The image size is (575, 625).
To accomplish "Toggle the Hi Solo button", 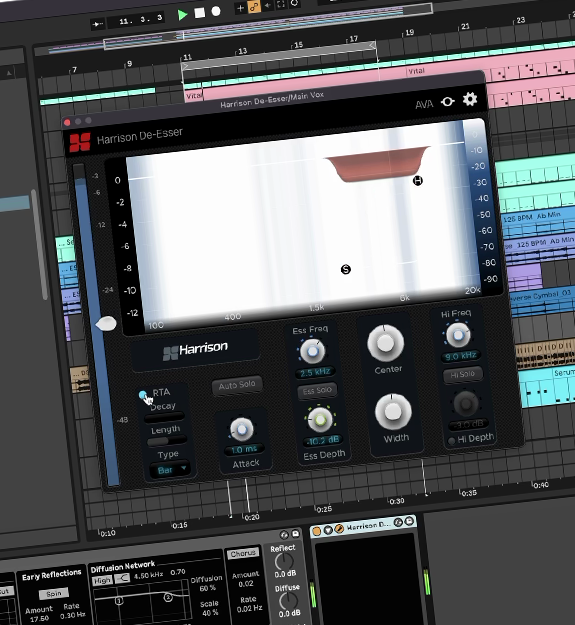I will tap(463, 375).
